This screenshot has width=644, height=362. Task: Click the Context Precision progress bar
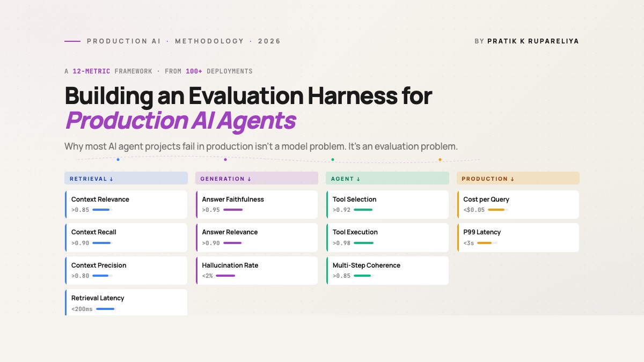pos(103,276)
